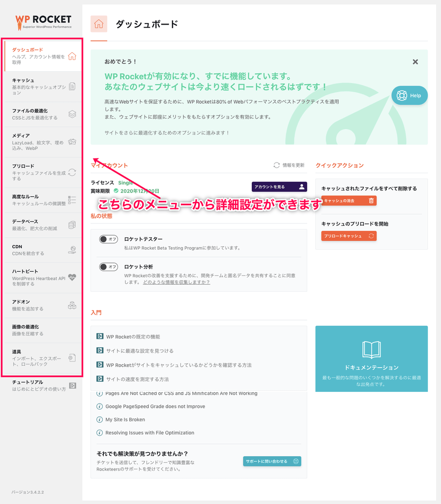Click the globe-hand icon beside CDN
The image size is (441, 504).
72,250
